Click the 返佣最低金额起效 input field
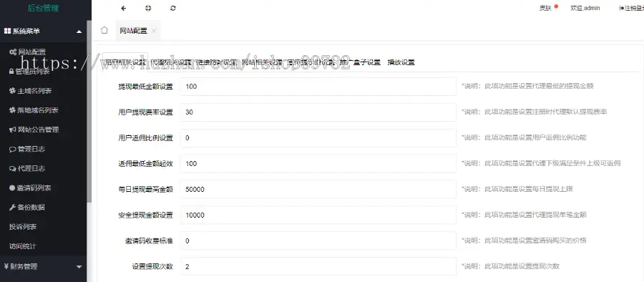The image size is (644, 282). coord(318,164)
